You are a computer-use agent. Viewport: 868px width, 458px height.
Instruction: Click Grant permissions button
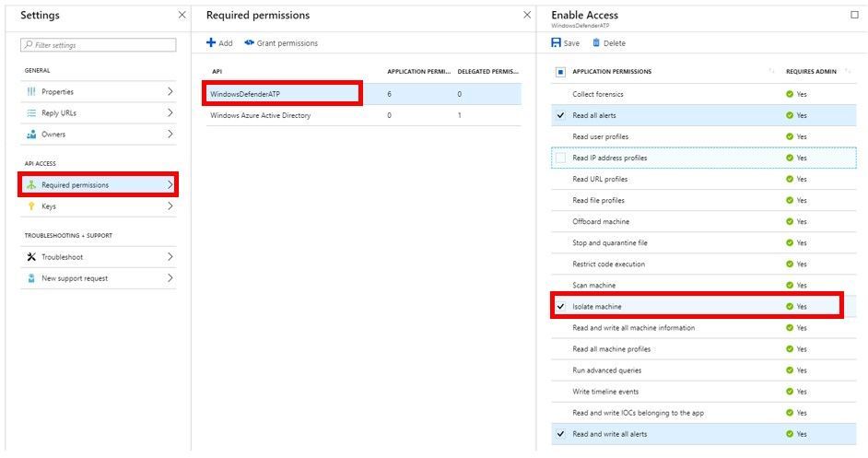click(281, 43)
